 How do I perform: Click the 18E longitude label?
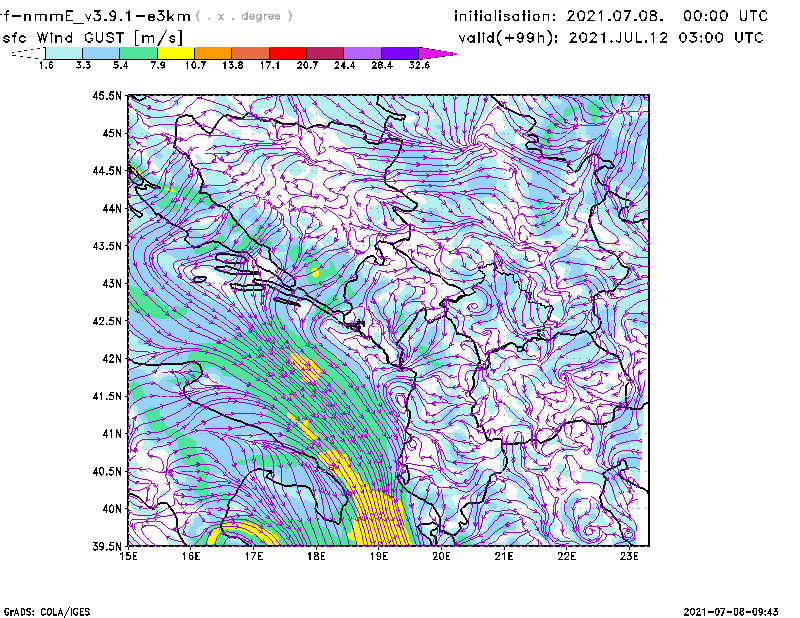(x=316, y=556)
